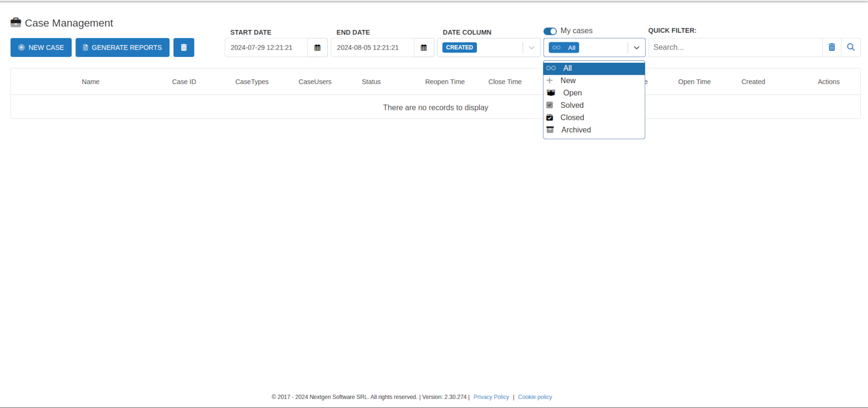Click the CaseTypes column header
Image resolution: width=868 pixels, height=408 pixels.
[252, 82]
